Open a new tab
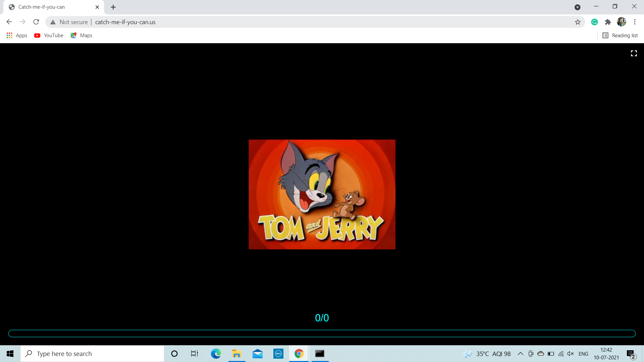This screenshot has width=644, height=362. 113,7
